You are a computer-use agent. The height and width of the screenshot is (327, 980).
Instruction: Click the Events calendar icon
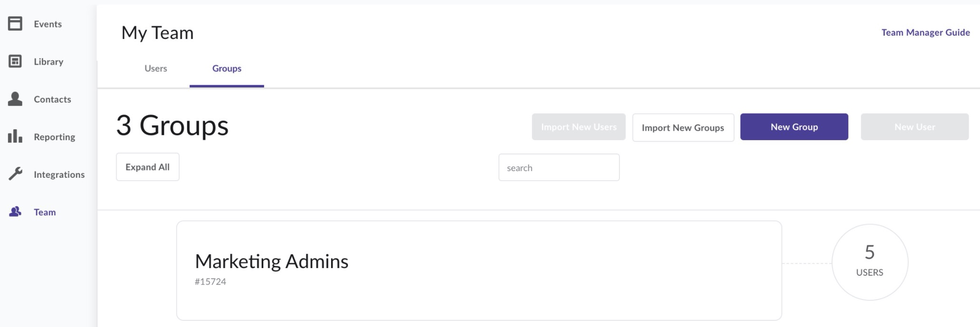click(x=15, y=23)
